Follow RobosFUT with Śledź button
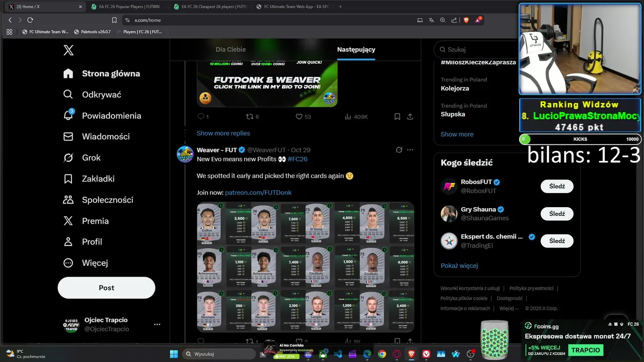Image resolution: width=644 pixels, height=362 pixels. tap(557, 187)
